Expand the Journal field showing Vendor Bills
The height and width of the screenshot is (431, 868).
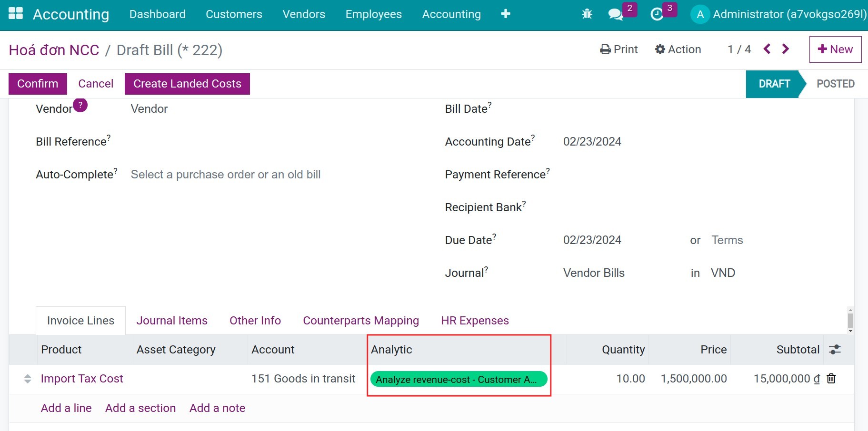coord(593,273)
